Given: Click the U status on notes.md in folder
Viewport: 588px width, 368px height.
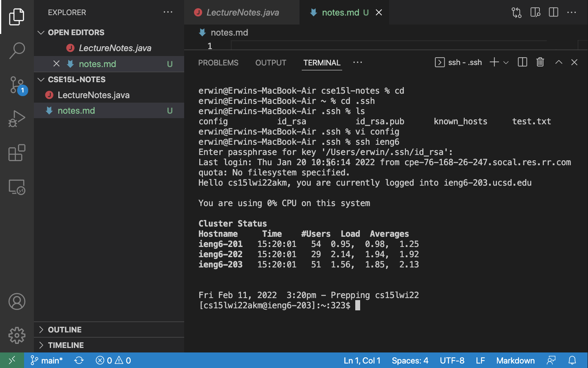Looking at the screenshot, I should tap(170, 110).
